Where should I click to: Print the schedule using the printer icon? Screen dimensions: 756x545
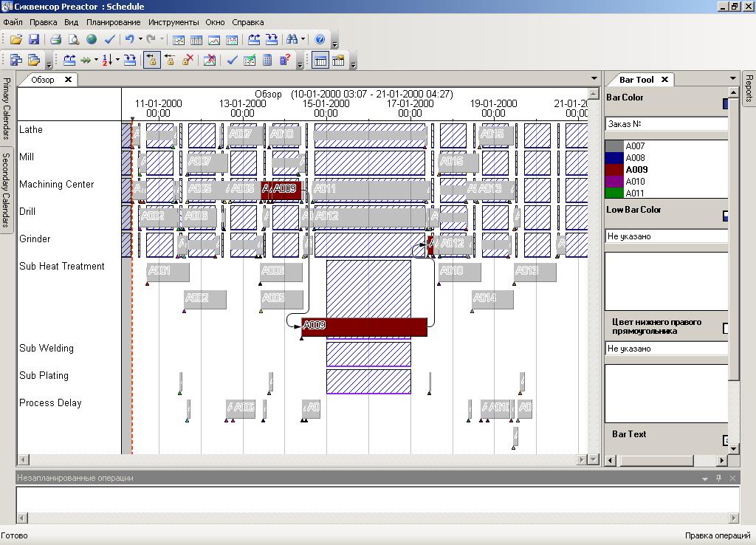[x=56, y=40]
